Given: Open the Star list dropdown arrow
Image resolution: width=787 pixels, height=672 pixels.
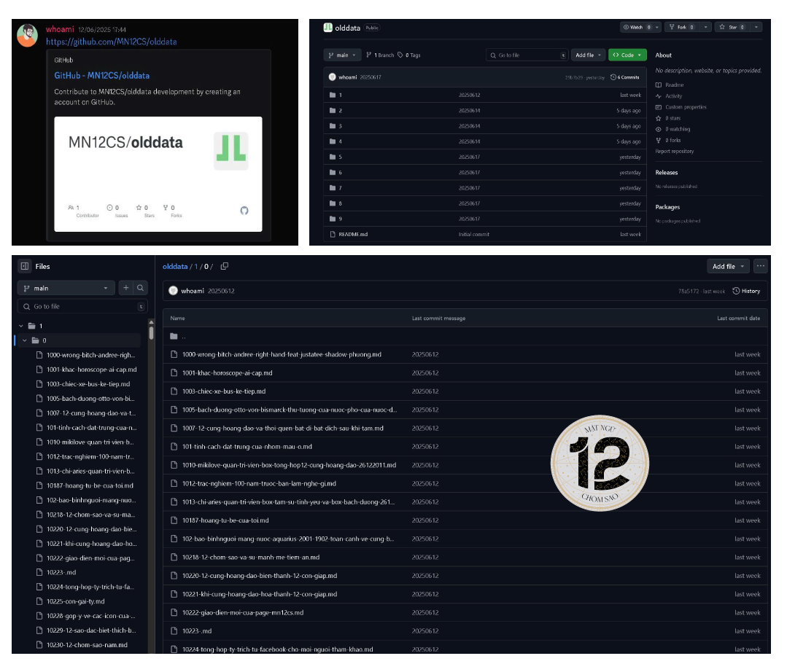Looking at the screenshot, I should tap(756, 27).
